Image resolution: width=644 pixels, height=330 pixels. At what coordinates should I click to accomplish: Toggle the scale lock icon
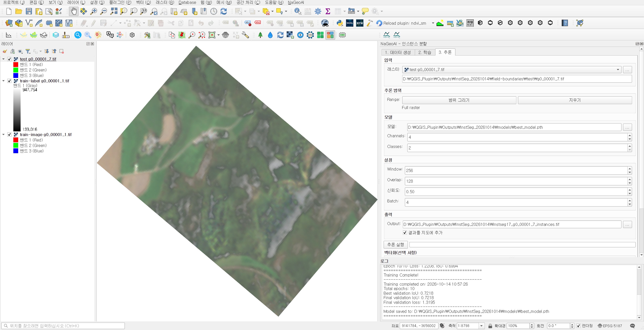coord(490,326)
